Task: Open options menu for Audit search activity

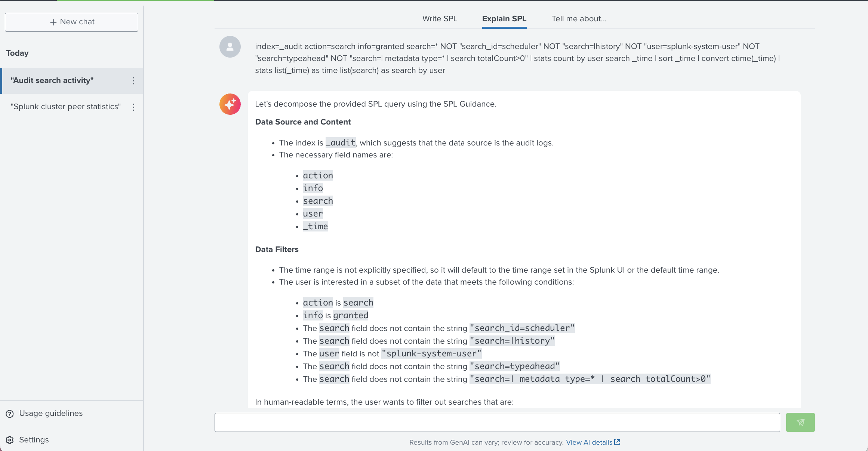Action: [x=133, y=81]
